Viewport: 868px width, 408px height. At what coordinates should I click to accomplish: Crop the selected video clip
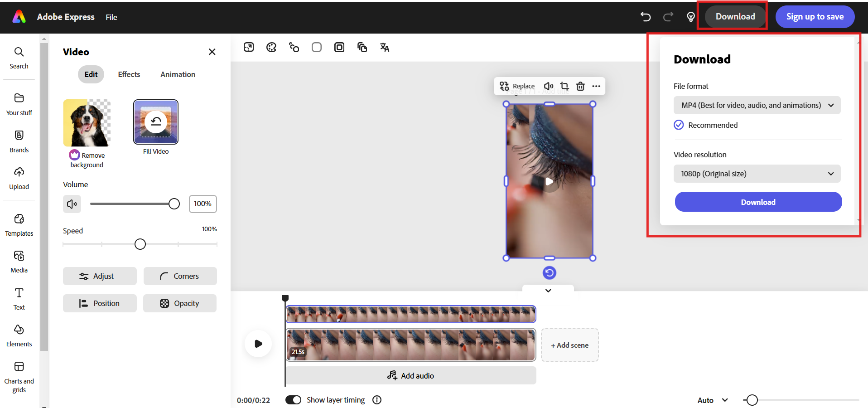point(564,86)
